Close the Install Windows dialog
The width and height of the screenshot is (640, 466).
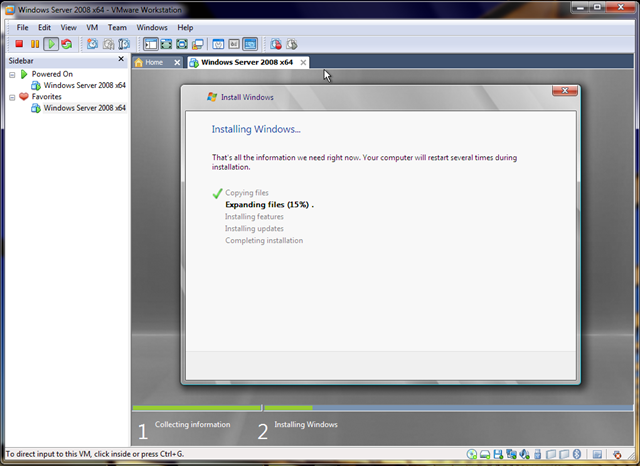point(564,90)
